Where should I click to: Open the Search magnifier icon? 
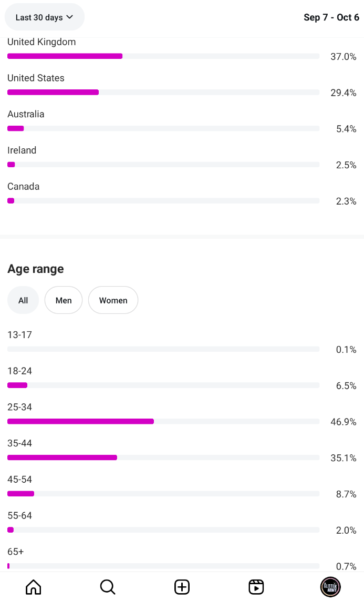[x=108, y=587]
